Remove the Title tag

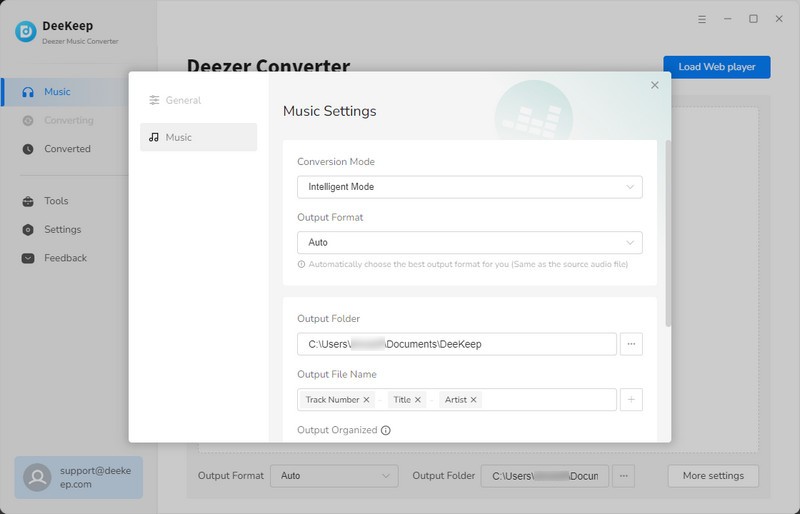click(418, 400)
